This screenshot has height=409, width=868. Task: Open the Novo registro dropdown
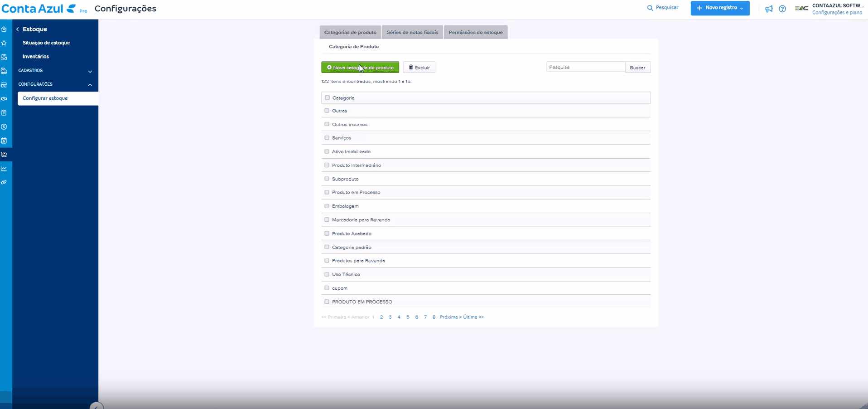pos(719,8)
